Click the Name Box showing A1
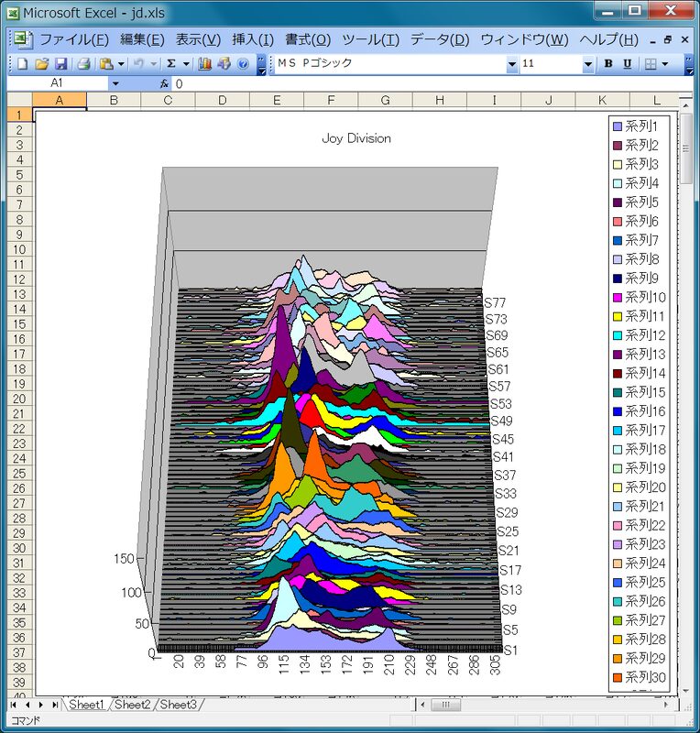 [57, 83]
